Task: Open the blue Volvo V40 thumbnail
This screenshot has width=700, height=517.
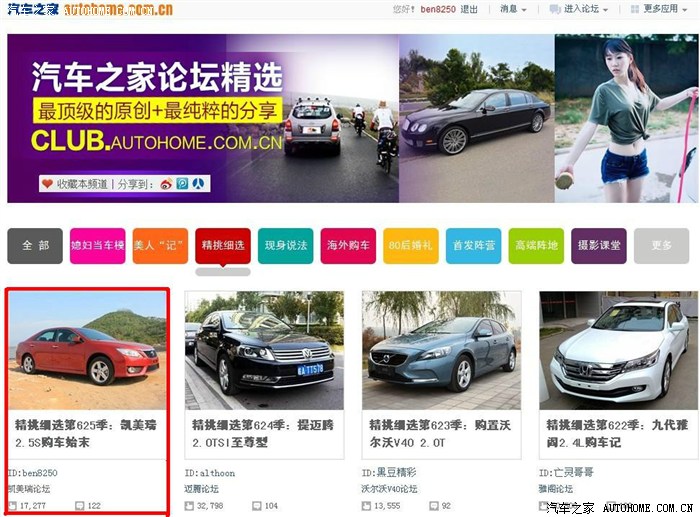Action: point(441,350)
